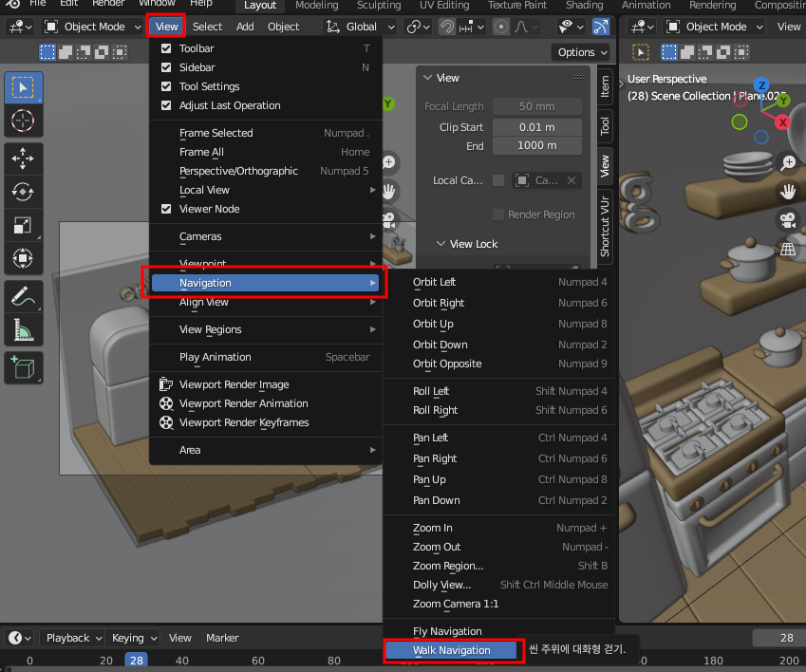Image resolution: width=806 pixels, height=672 pixels.
Task: Toggle Viewer Node checkbox
Action: click(x=166, y=209)
